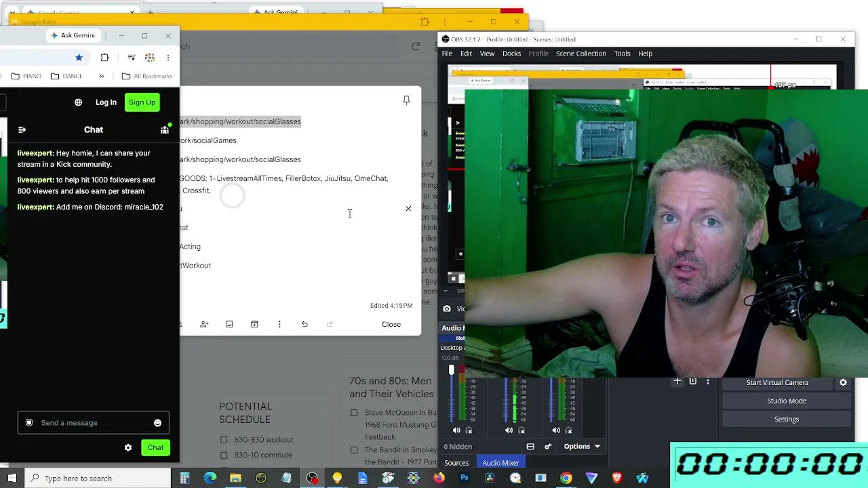Image resolution: width=868 pixels, height=488 pixels.
Task: Mute the third OBS audio mixer channel
Action: 556,430
